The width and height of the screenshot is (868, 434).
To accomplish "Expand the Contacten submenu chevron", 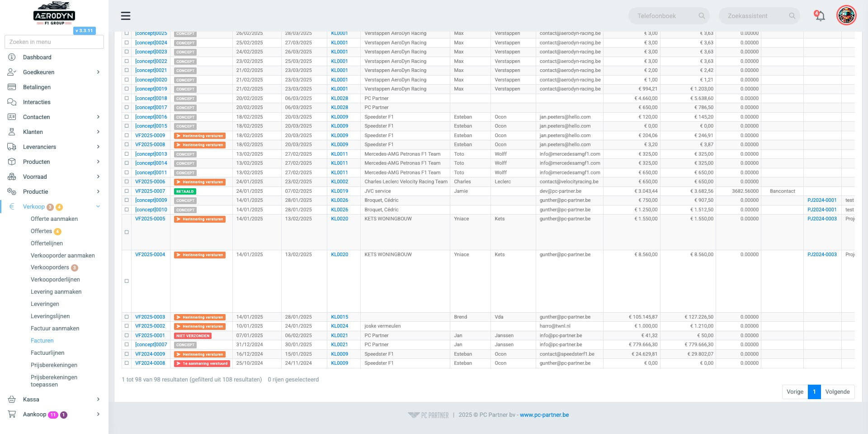I will coord(98,117).
